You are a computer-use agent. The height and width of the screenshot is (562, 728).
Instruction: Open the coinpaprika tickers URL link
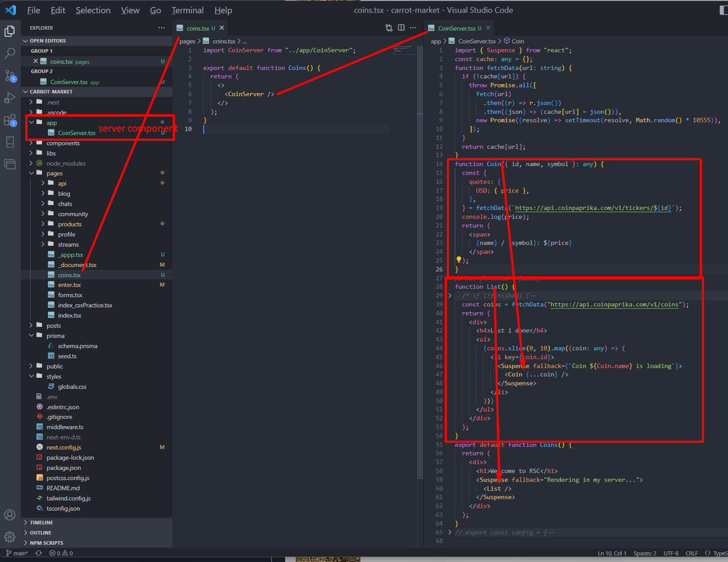click(594, 208)
